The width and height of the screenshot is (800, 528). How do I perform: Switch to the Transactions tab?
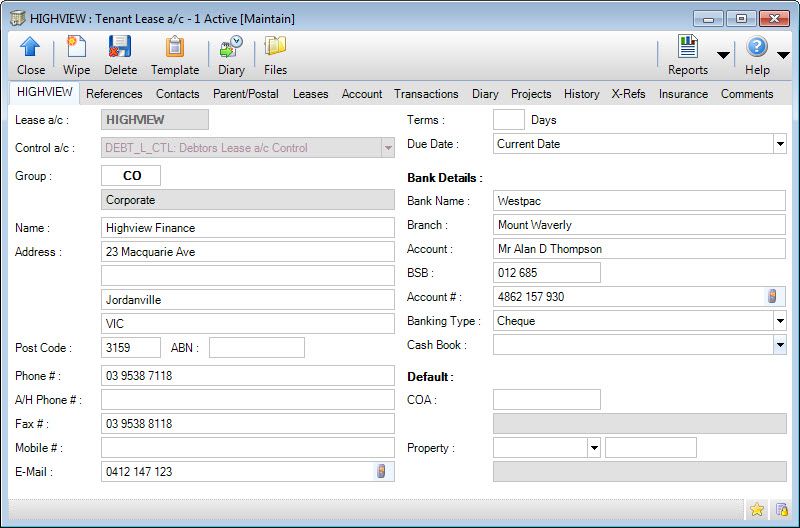click(x=426, y=94)
